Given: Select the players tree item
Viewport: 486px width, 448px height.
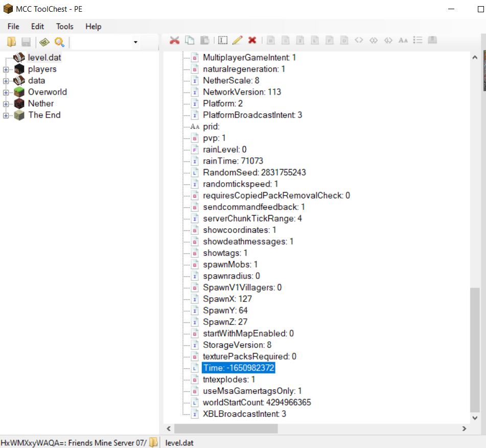Looking at the screenshot, I should tap(42, 69).
